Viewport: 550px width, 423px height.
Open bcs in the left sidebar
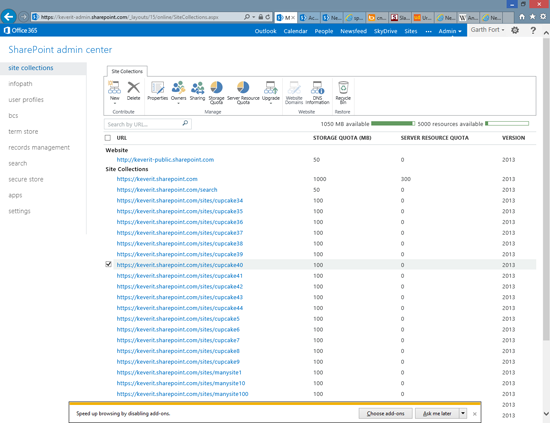tap(13, 115)
